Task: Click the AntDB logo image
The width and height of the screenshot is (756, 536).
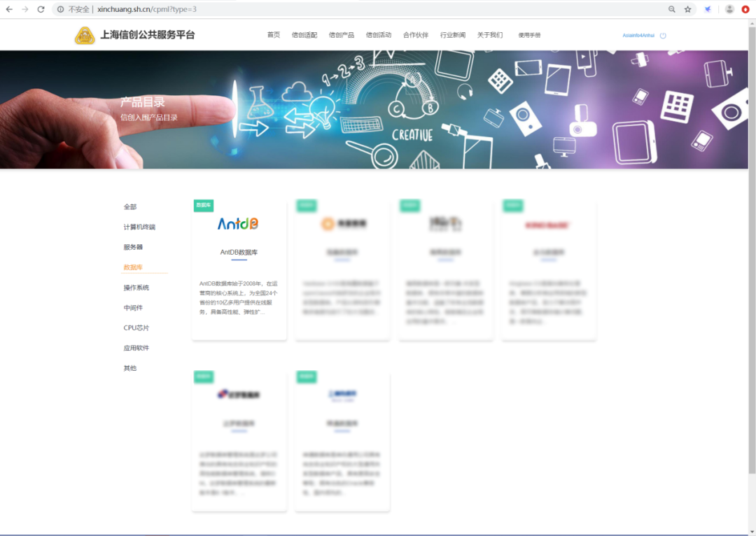Action: pyautogui.click(x=238, y=224)
